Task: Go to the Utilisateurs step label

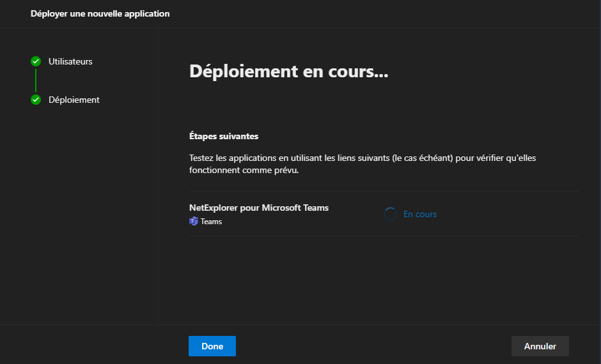Action: pyautogui.click(x=70, y=61)
